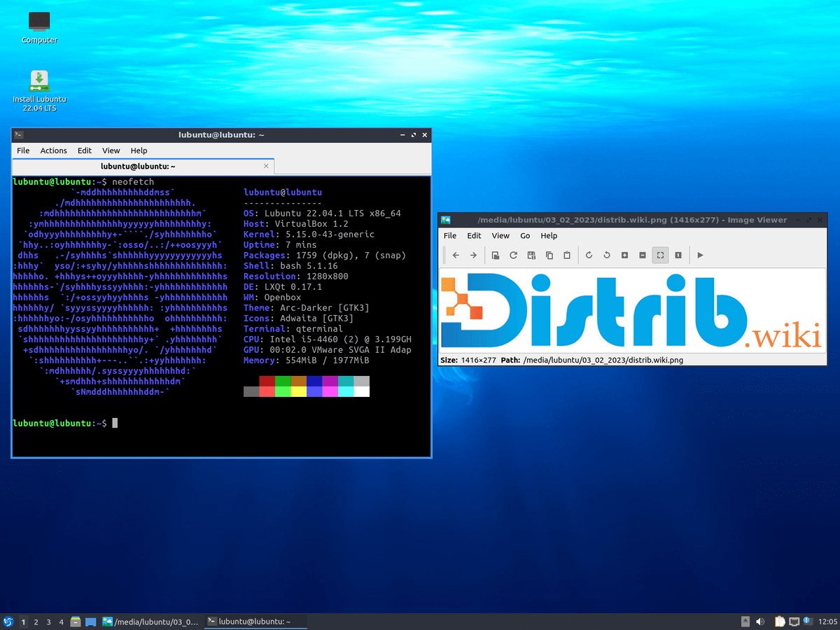Open the File menu in the terminal
The width and height of the screenshot is (840, 630).
tap(23, 150)
